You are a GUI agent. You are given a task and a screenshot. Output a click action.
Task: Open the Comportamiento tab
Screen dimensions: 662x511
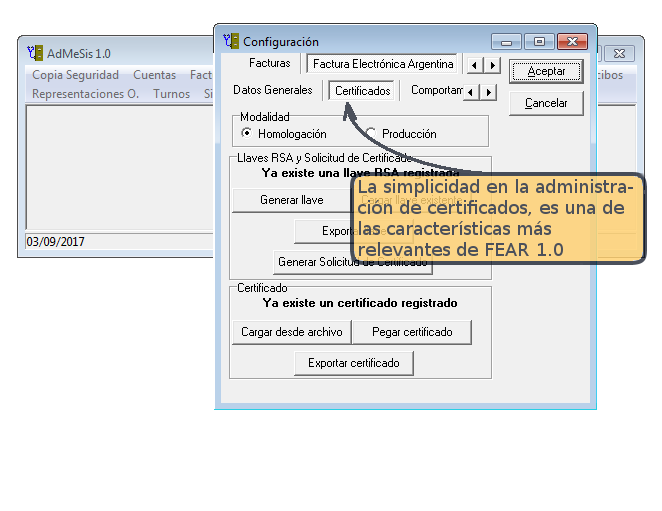(x=437, y=90)
